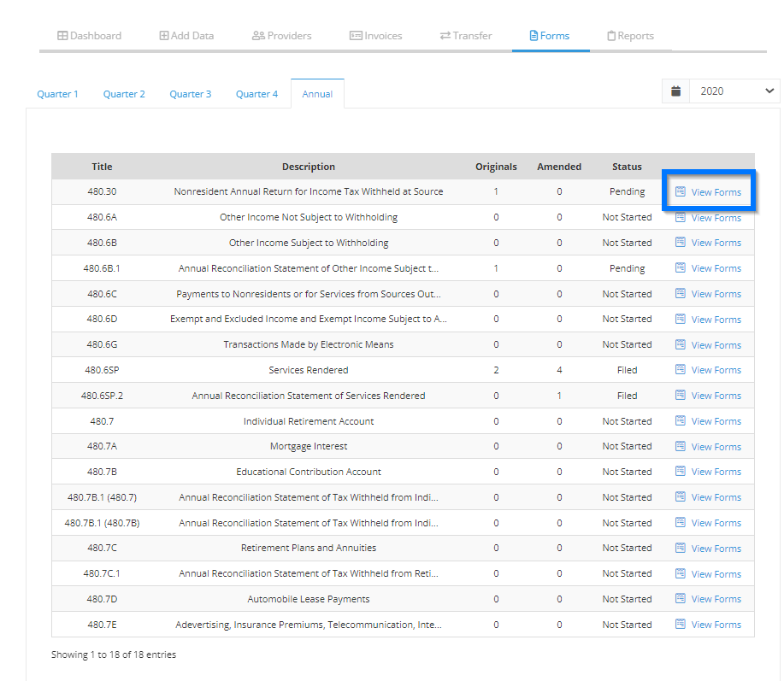
Task: Click Other Income Not Subject to Withholding
Action: tap(309, 217)
